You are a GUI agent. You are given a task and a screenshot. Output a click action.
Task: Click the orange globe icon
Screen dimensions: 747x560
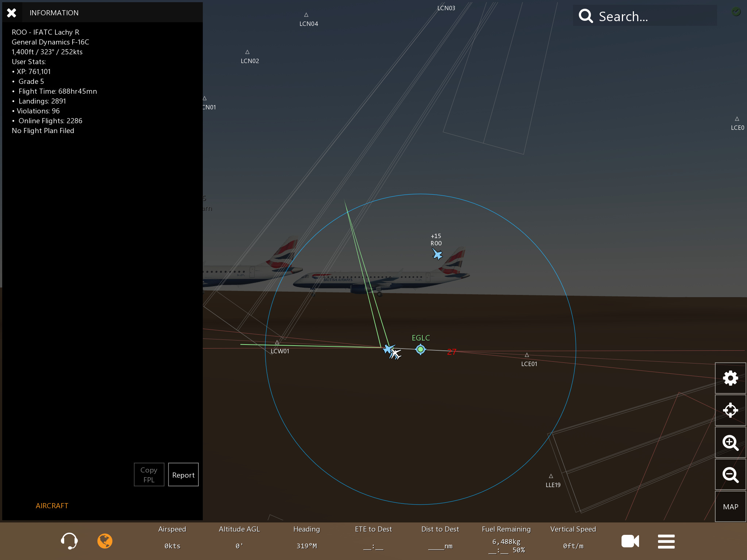coord(105,541)
